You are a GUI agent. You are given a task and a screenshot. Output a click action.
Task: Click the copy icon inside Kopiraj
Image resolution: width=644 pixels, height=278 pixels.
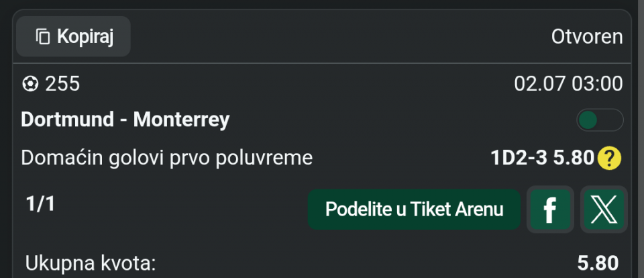click(43, 37)
